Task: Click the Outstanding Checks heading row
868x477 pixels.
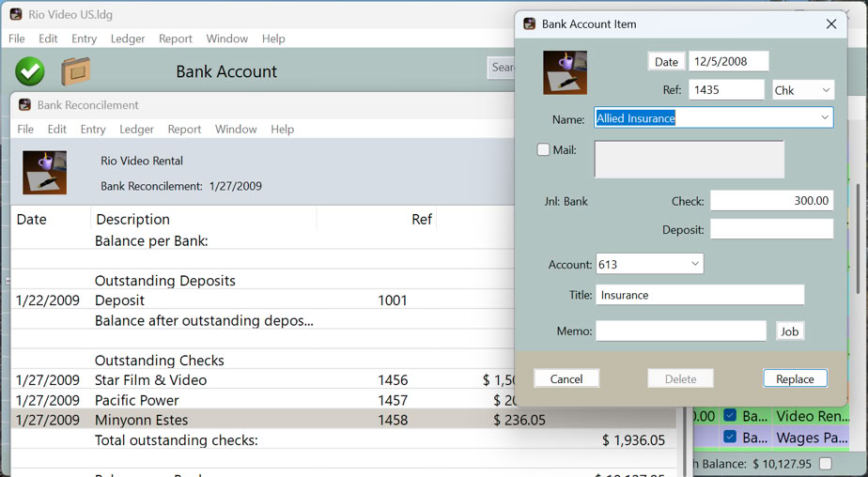Action: pos(263,361)
